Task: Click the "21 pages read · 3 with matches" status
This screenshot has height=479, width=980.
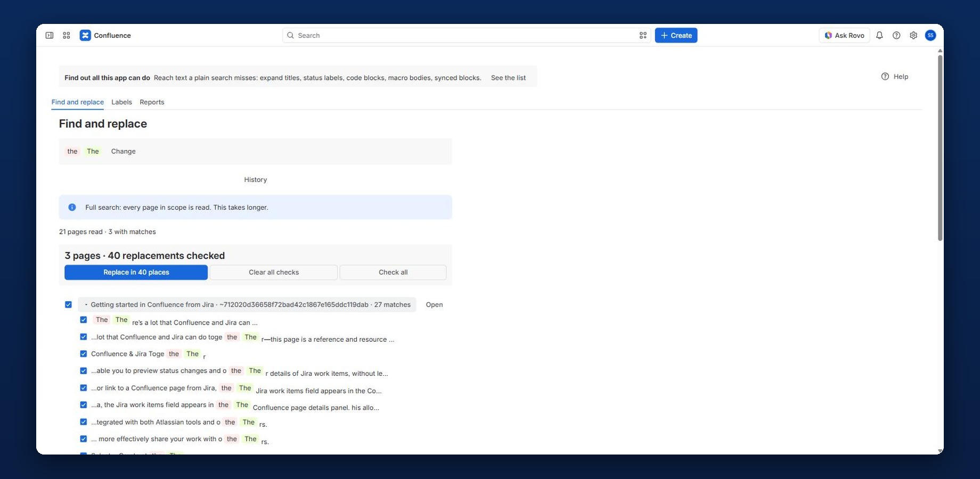Action: tap(108, 232)
